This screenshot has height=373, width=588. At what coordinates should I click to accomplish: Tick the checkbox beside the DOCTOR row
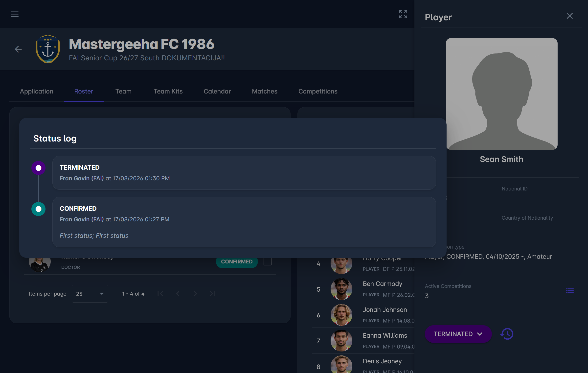pyautogui.click(x=267, y=261)
